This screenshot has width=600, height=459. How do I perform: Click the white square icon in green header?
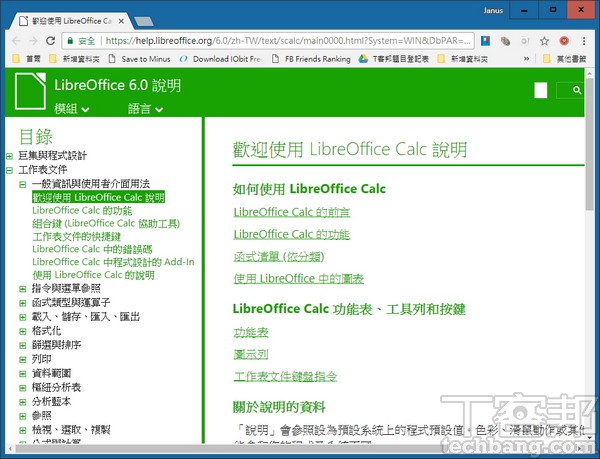point(541,90)
